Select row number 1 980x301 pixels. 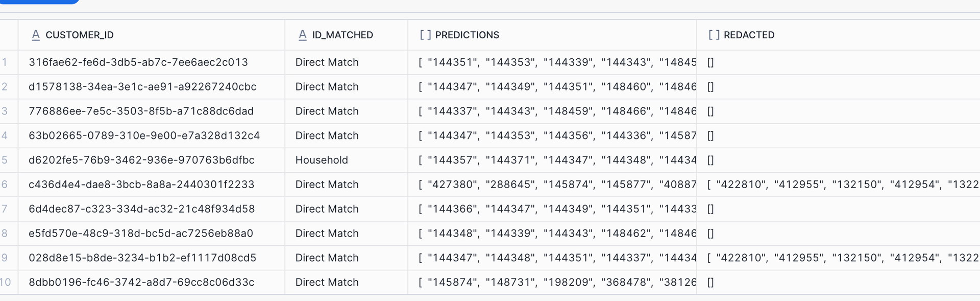5,62
